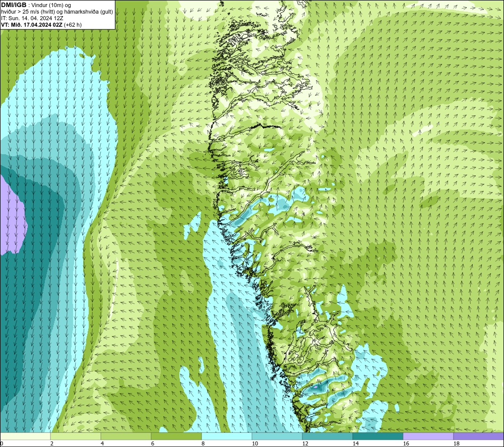Image resolution: width=504 pixels, height=447 pixels.
Task: Click the 16–18 m/s light purple legend swatch
Action: pos(428,436)
